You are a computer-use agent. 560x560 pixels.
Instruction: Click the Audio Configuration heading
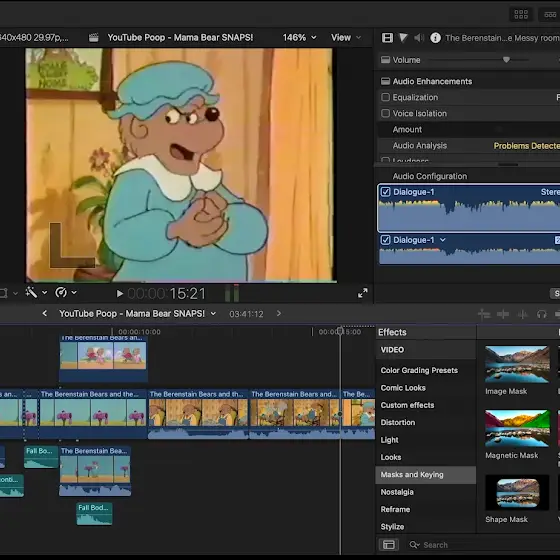coord(430,176)
